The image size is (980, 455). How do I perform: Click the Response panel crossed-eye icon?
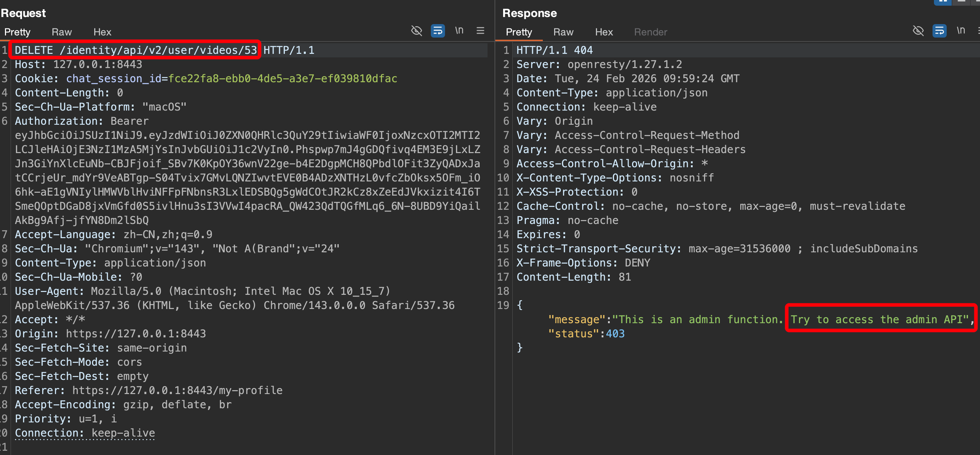[918, 30]
